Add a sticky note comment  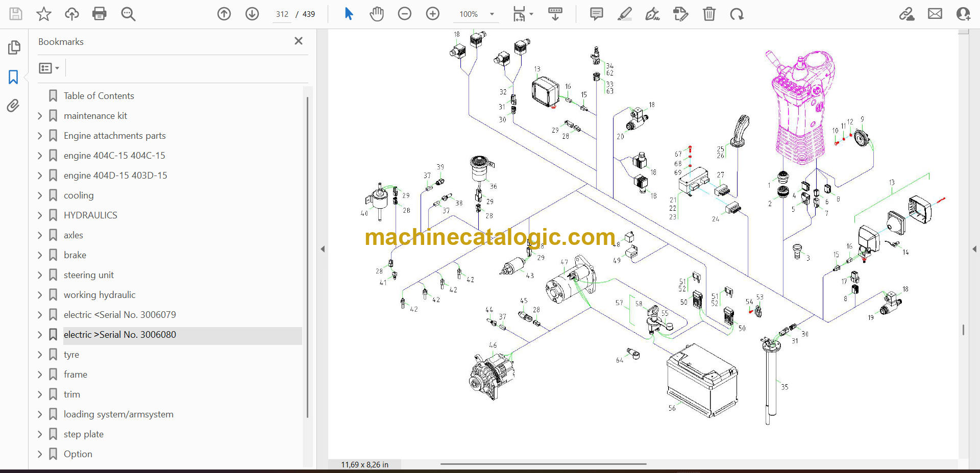(x=596, y=14)
